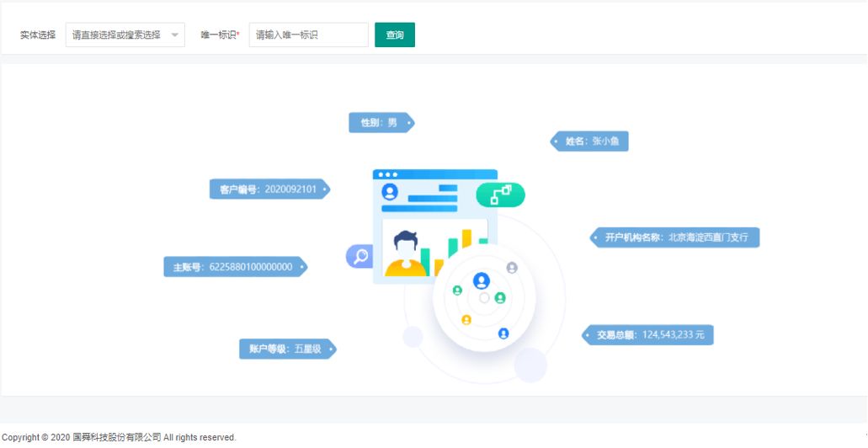Click the 开户机构名称 tag
The width and height of the screenshot is (868, 448).
[674, 237]
